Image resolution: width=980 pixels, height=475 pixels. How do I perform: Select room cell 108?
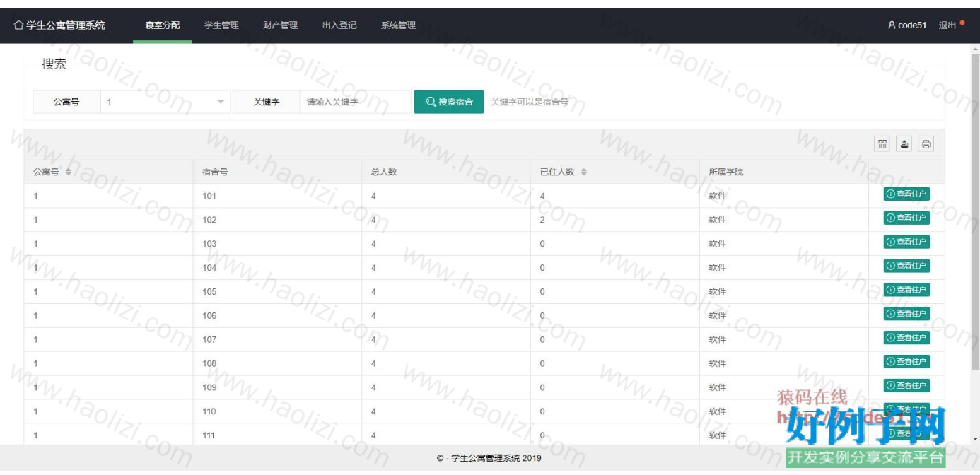(x=277, y=364)
